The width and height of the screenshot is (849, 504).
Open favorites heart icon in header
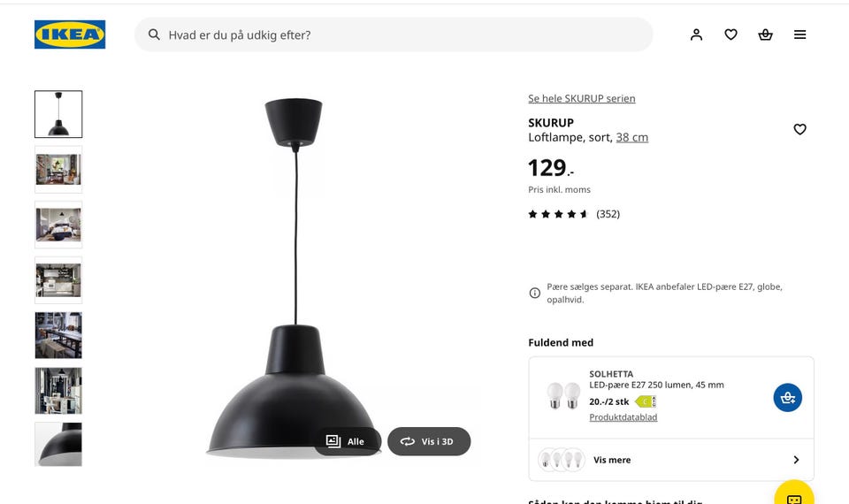click(731, 34)
